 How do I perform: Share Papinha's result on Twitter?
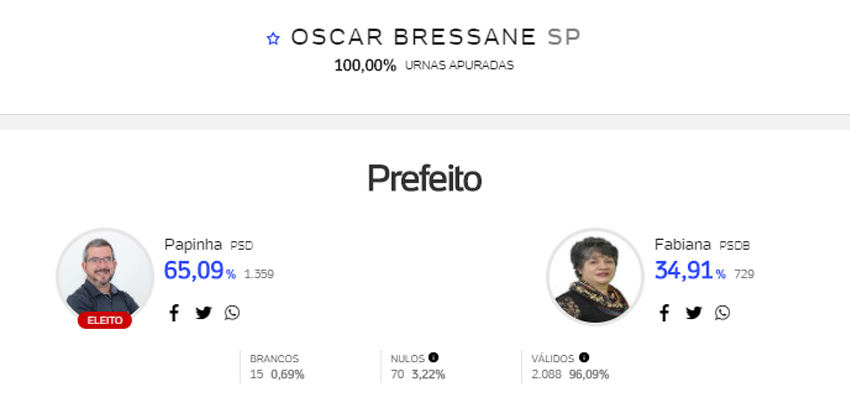pos(203,313)
